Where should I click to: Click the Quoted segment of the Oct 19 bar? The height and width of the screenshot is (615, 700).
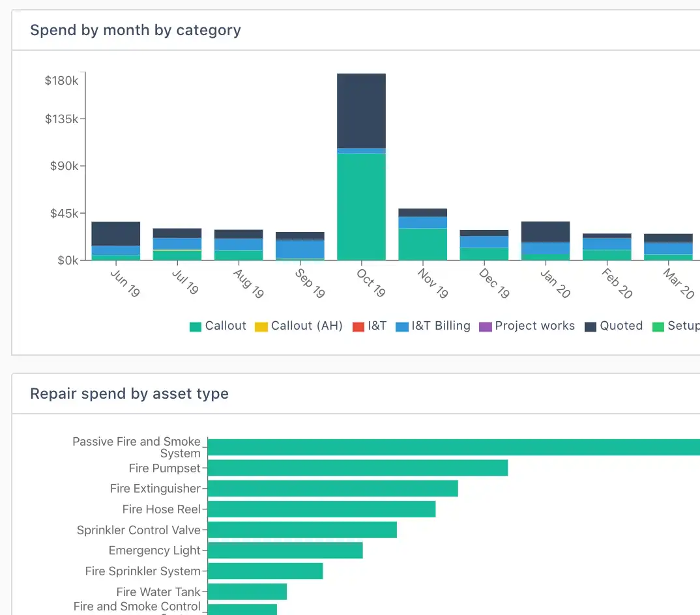(x=361, y=111)
